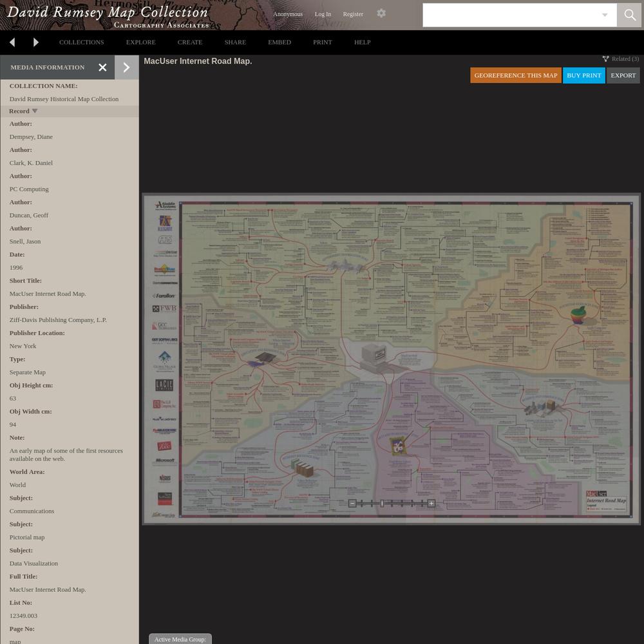Screen dimensions: 644x644
Task: Click the Buy Print button
Action: click(x=584, y=75)
